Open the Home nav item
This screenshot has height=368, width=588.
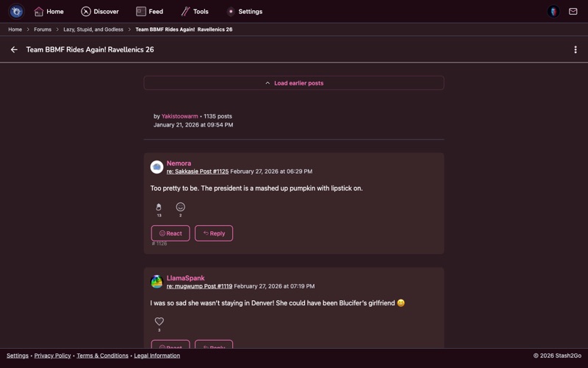pyautogui.click(x=49, y=12)
